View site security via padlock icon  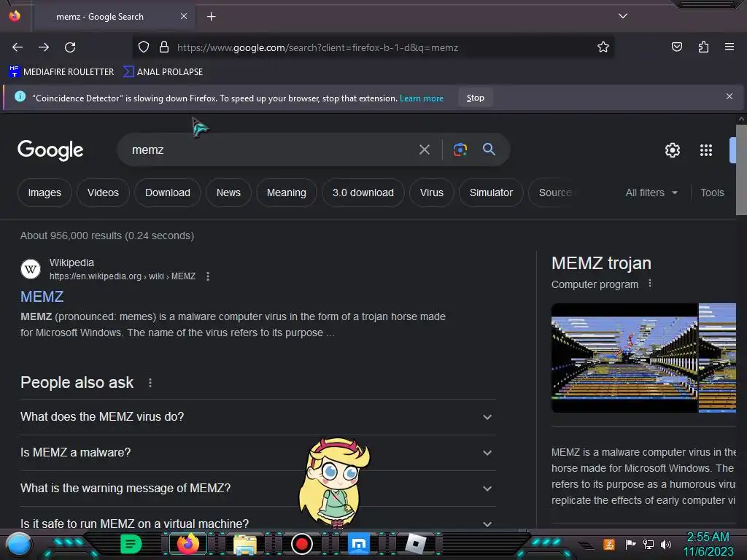coord(164,47)
